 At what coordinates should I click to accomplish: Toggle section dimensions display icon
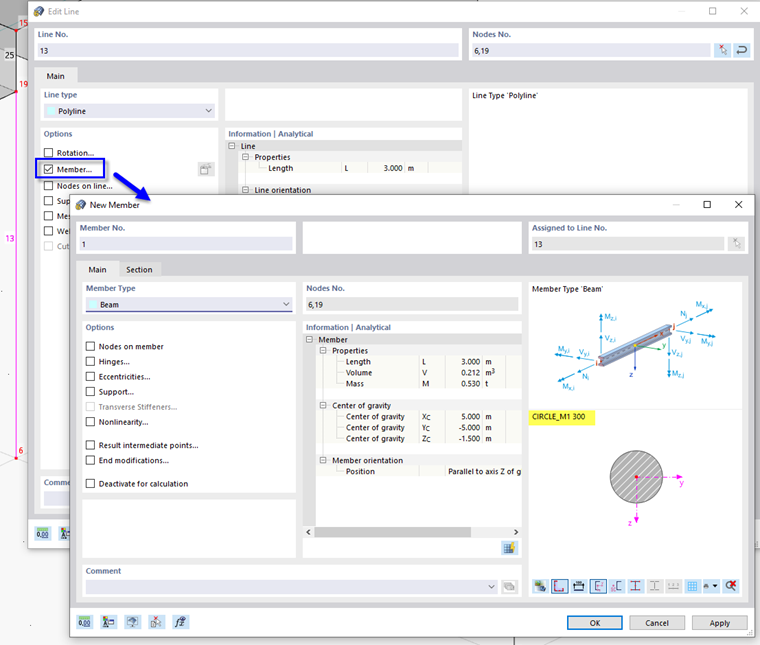578,586
